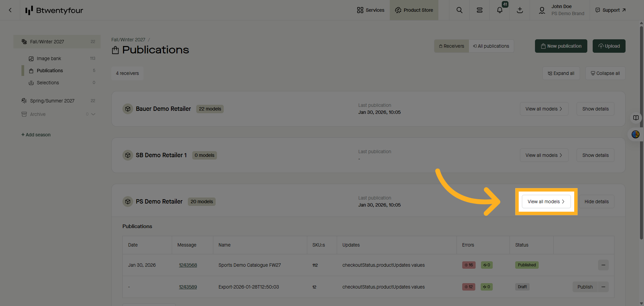644x306 pixels.
Task: Expand all receivers
Action: [561, 73]
